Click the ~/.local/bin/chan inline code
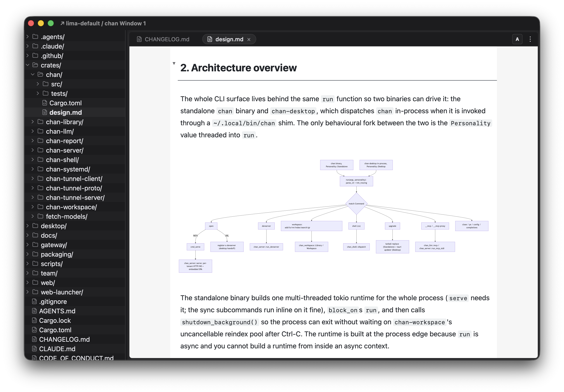The image size is (564, 392). [244, 123]
